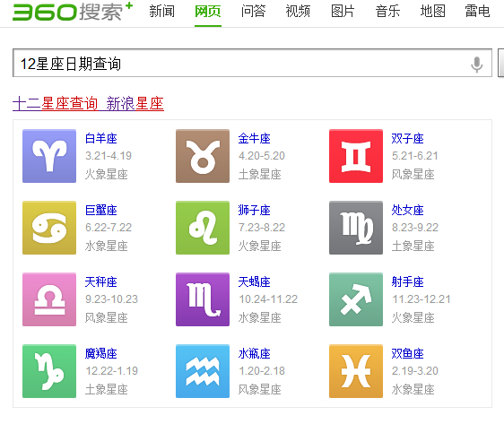Open the 白羊座 link
The height and width of the screenshot is (424, 504).
point(101,139)
